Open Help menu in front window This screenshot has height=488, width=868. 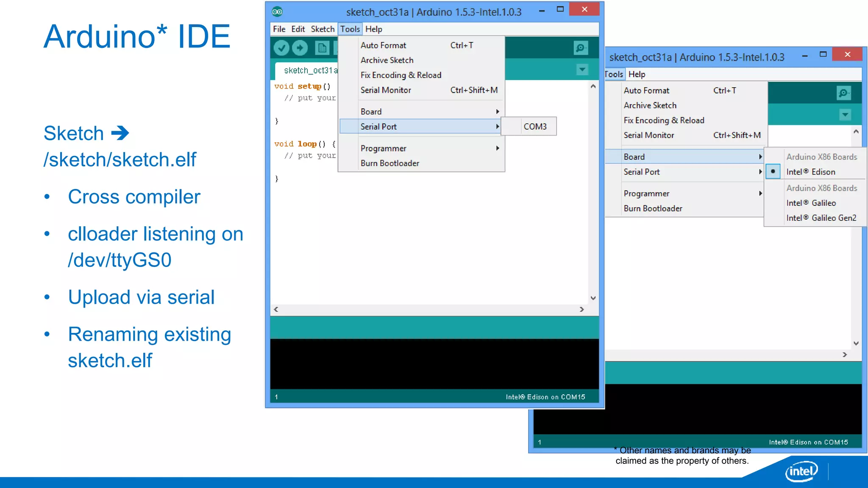pyautogui.click(x=374, y=29)
